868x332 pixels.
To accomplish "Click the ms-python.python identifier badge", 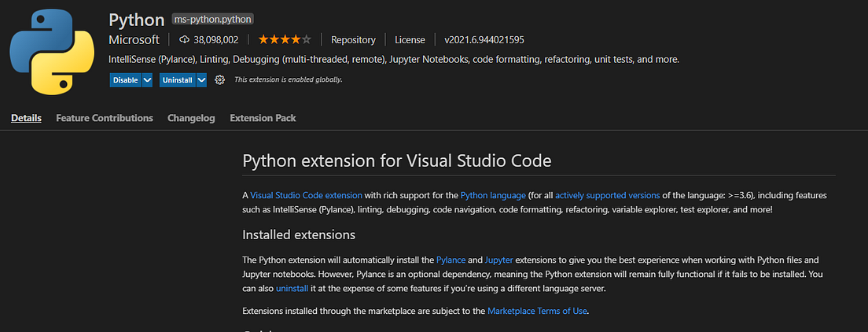I will [213, 20].
